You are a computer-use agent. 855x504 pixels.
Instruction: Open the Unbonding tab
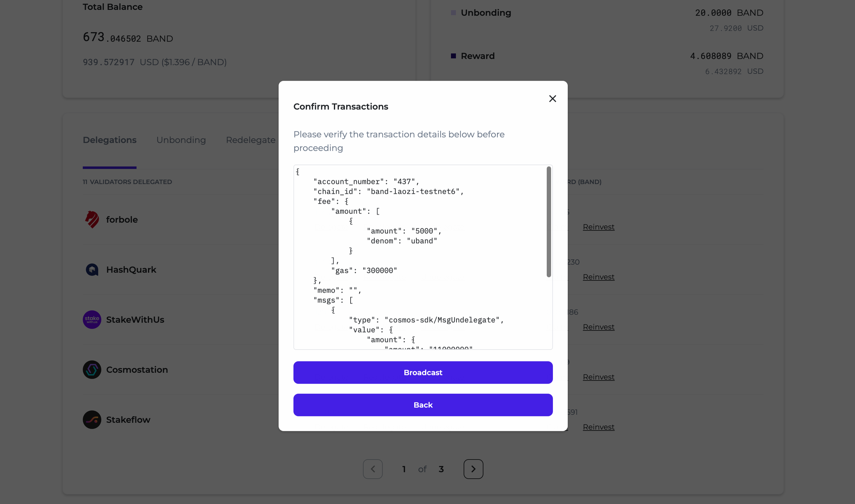point(181,140)
